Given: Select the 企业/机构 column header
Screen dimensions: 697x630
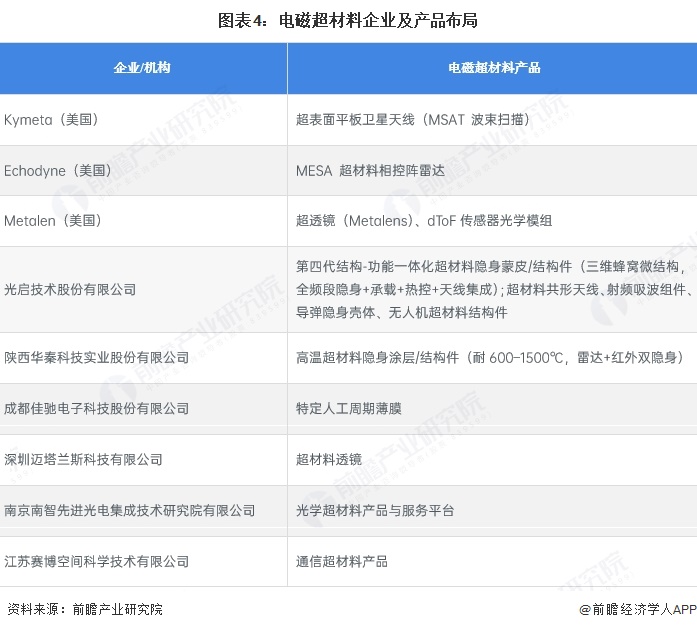Looking at the screenshot, I should pos(143,68).
